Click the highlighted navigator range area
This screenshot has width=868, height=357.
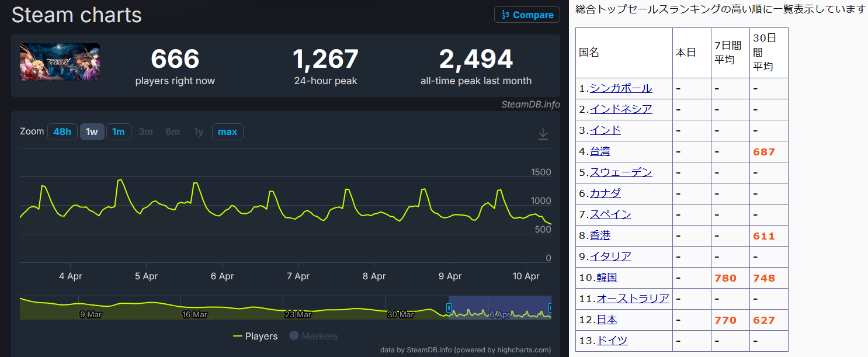(499, 307)
